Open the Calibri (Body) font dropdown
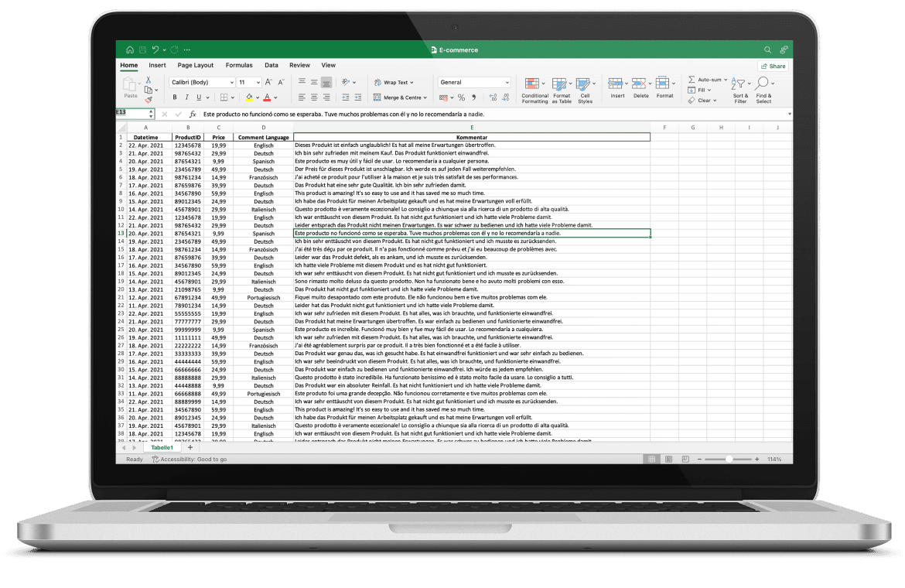Screen dimensions: 905x588 (x=201, y=82)
